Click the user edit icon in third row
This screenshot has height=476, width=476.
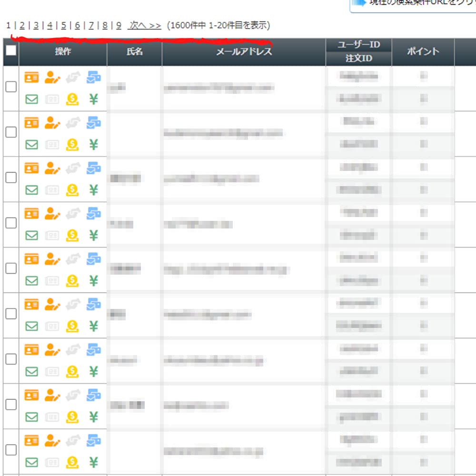point(52,168)
